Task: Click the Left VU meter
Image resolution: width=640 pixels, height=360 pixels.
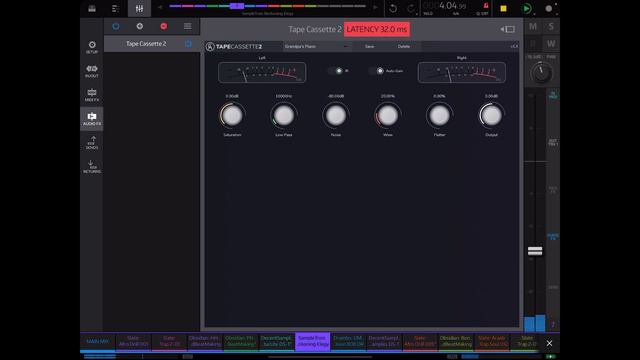Action: coord(262,73)
